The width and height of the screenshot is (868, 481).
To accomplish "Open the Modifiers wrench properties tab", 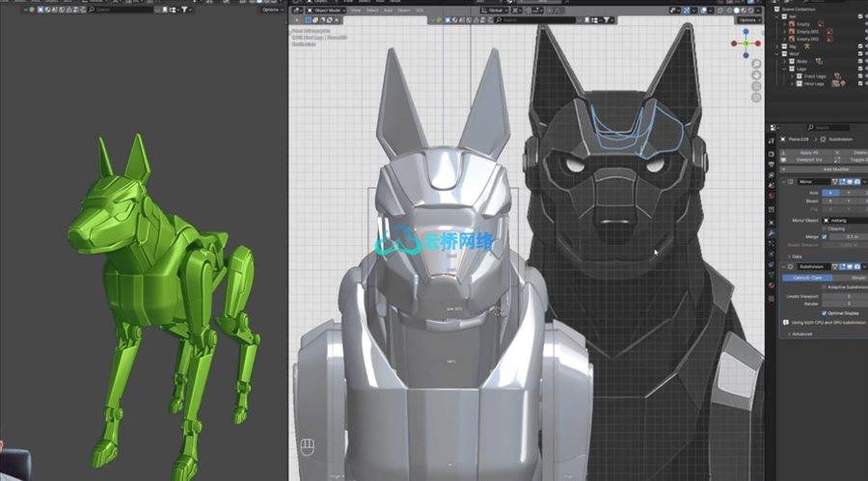I will click(772, 232).
